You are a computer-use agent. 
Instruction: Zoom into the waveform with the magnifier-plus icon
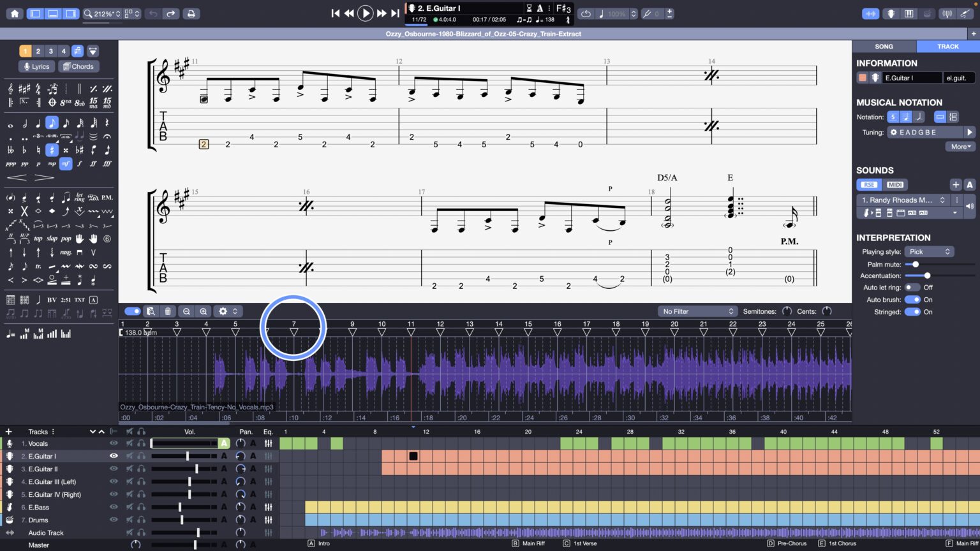(x=203, y=311)
